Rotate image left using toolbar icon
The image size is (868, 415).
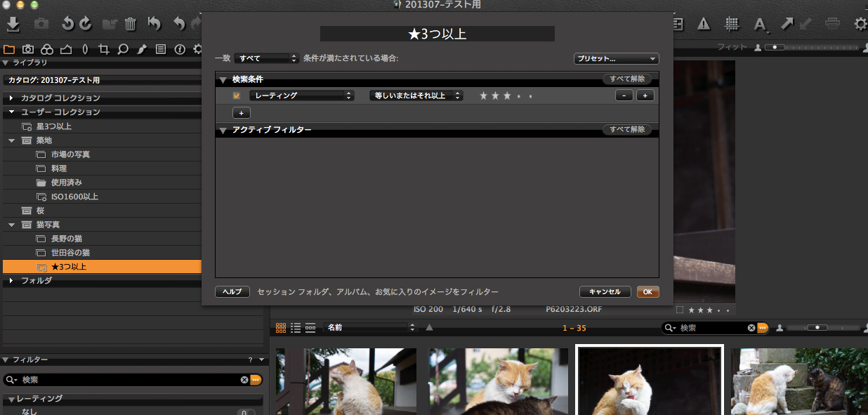click(x=67, y=24)
